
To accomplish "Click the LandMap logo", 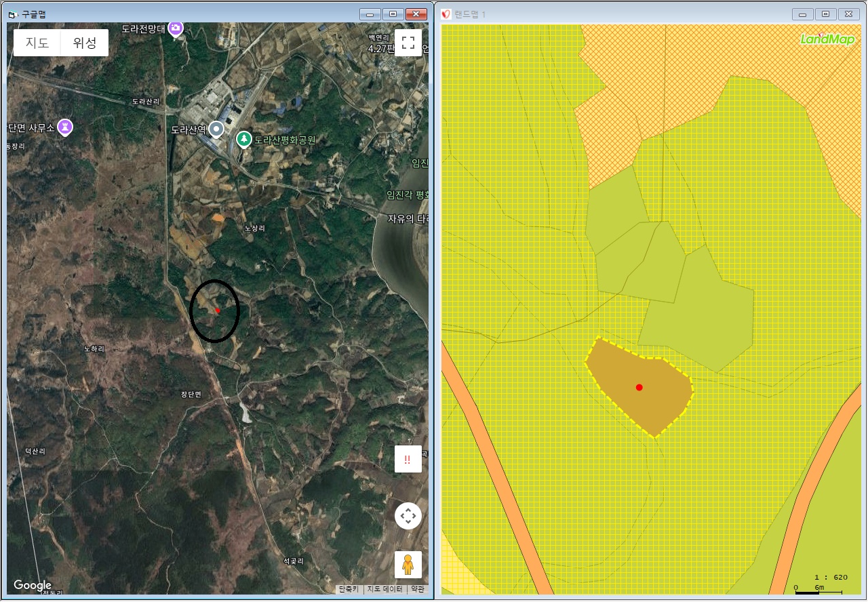I will tap(827, 39).
